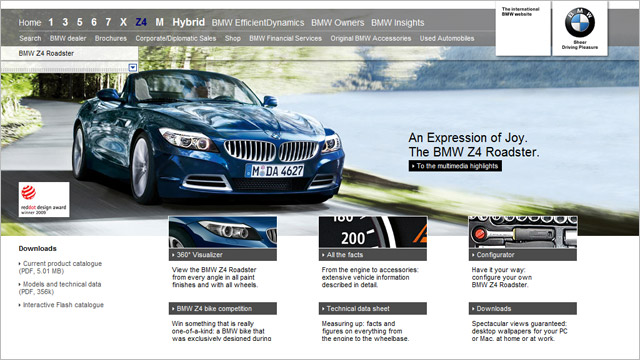This screenshot has height=360, width=640.
Task: Go to Home in top navigation
Action: click(x=30, y=22)
